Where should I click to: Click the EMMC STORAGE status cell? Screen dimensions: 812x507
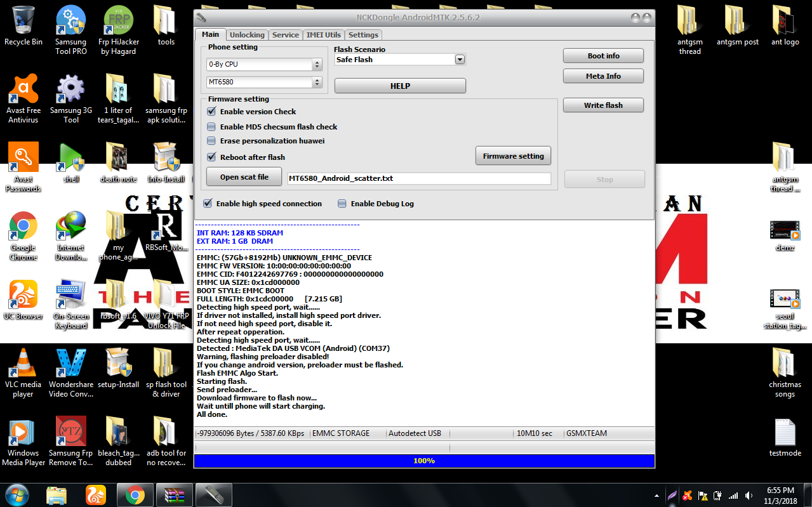[348, 433]
